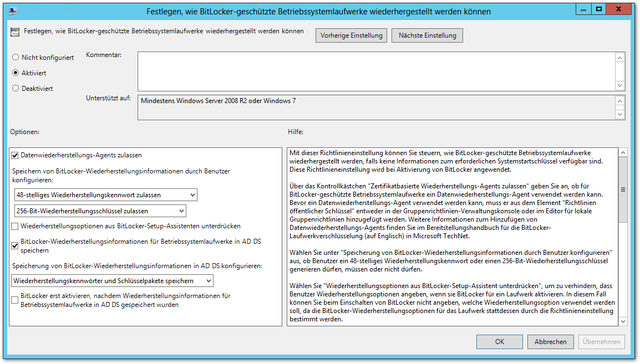Check 'BitLocker erst aktivieren' checkbox
Screen dimensions: 640x364
[x=15, y=300]
